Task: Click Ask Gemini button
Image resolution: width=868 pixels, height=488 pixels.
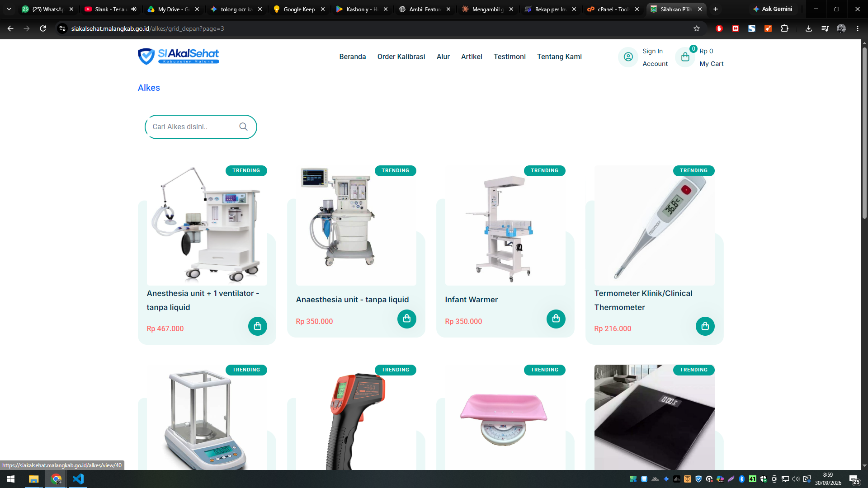Action: click(773, 9)
